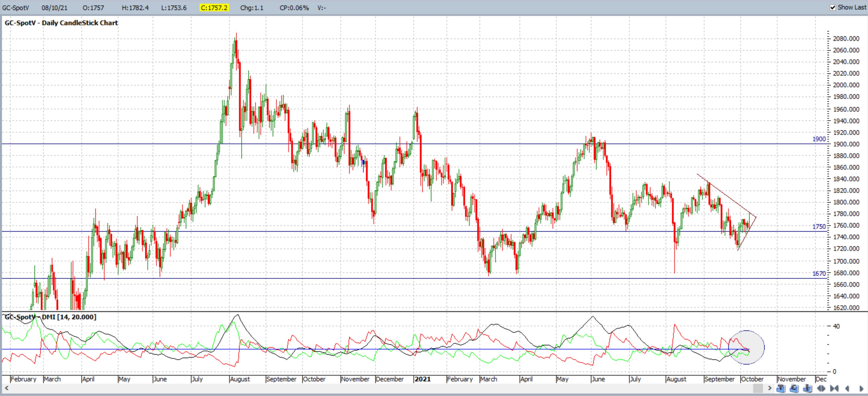Click the August 2021 month label near the right
The width and height of the screenshot is (868, 396).
pos(676,379)
